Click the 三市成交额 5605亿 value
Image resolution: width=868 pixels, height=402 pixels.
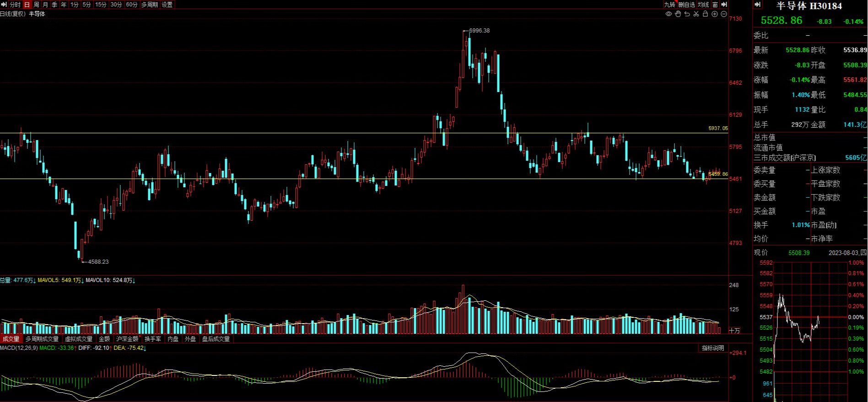point(856,158)
